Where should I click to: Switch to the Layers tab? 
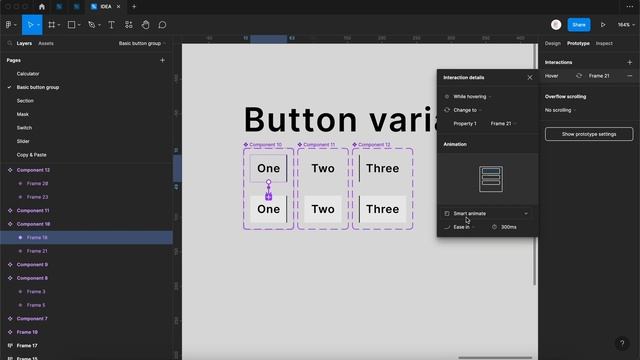pos(24,43)
